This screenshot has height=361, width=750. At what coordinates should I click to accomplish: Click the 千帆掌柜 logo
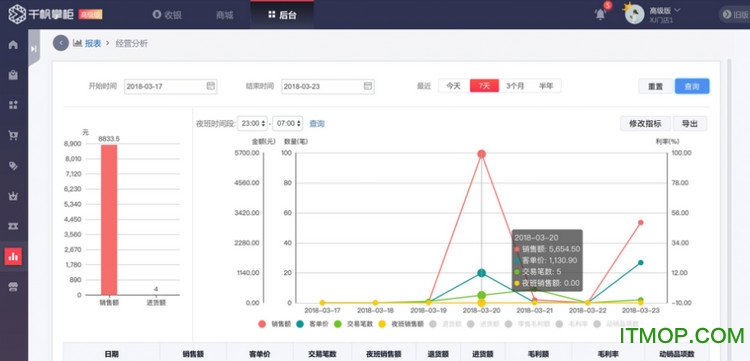coord(41,14)
